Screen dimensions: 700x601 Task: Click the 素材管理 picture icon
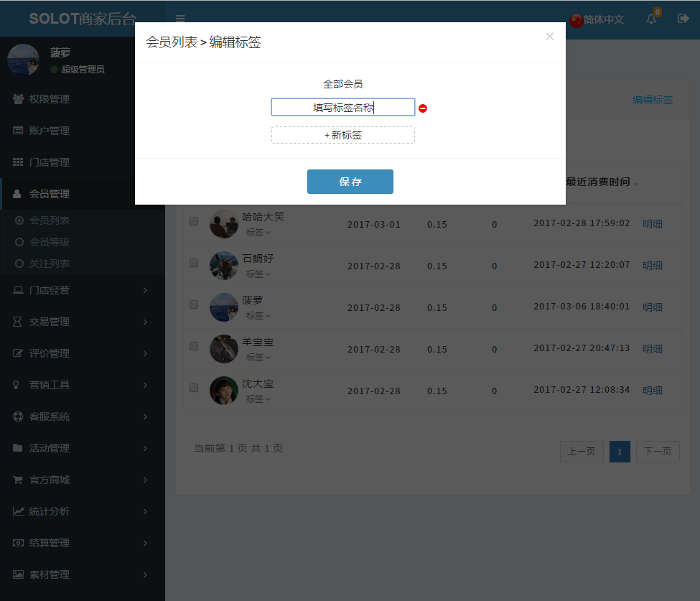click(x=18, y=574)
